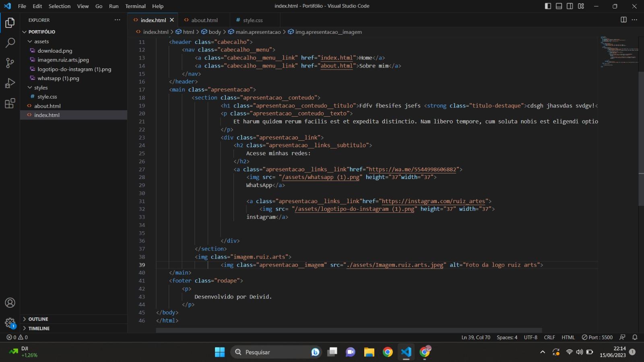Change indentation via Spaces: 4

(507, 337)
